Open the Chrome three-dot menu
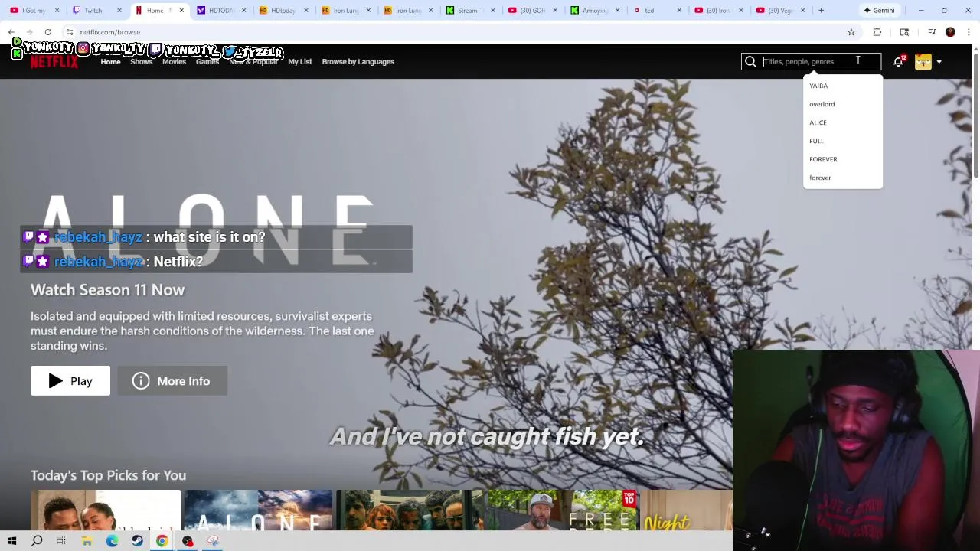 click(969, 32)
